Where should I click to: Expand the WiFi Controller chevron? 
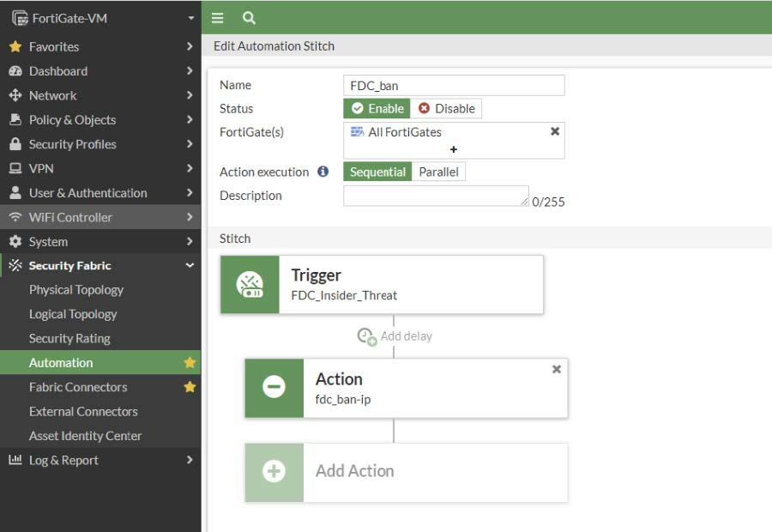pyautogui.click(x=190, y=217)
